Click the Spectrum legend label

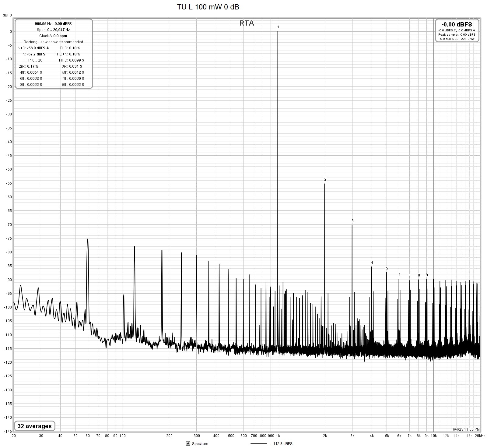click(200, 444)
